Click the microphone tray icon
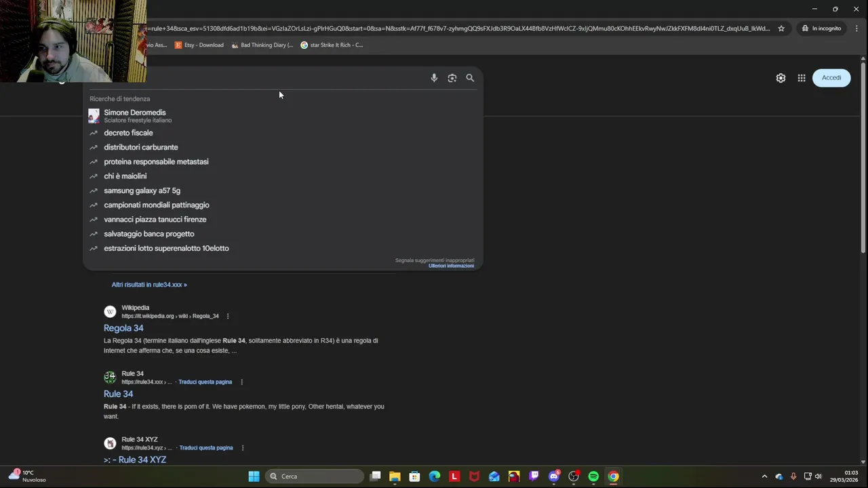 793,476
